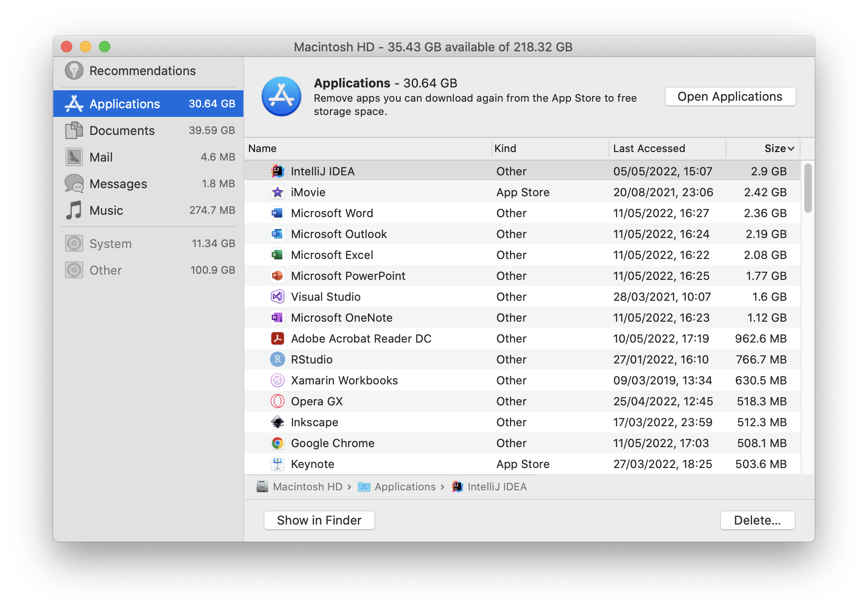Open the Messages category
This screenshot has width=868, height=612.
click(148, 183)
